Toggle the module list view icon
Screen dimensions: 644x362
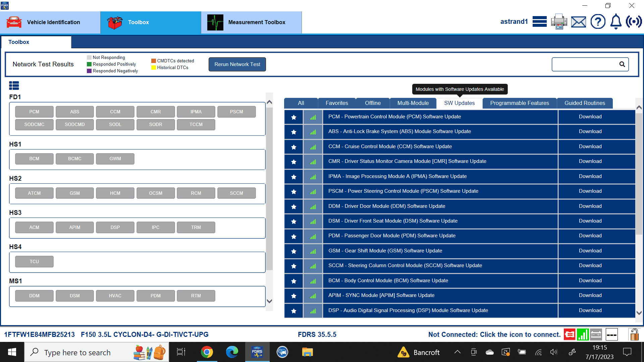click(14, 86)
